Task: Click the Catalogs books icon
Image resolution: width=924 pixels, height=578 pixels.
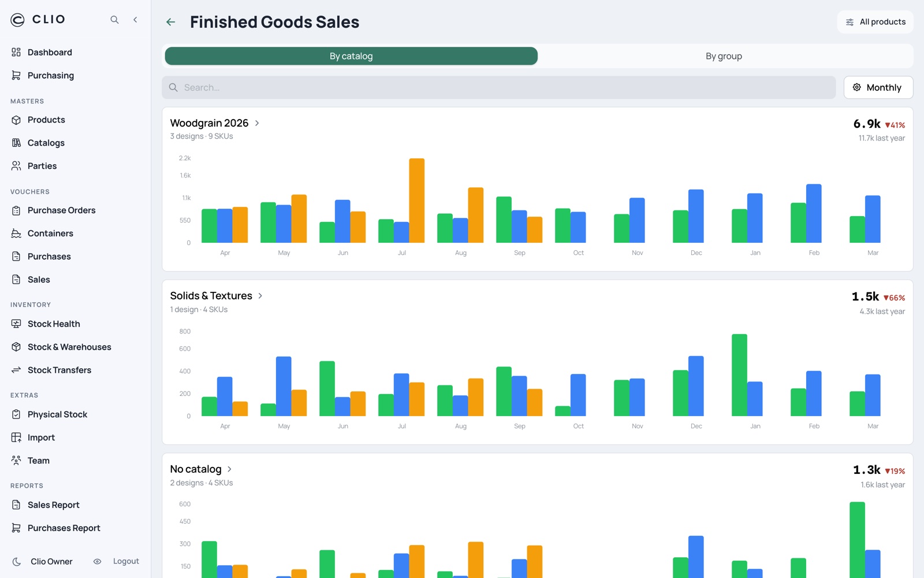Action: click(16, 143)
